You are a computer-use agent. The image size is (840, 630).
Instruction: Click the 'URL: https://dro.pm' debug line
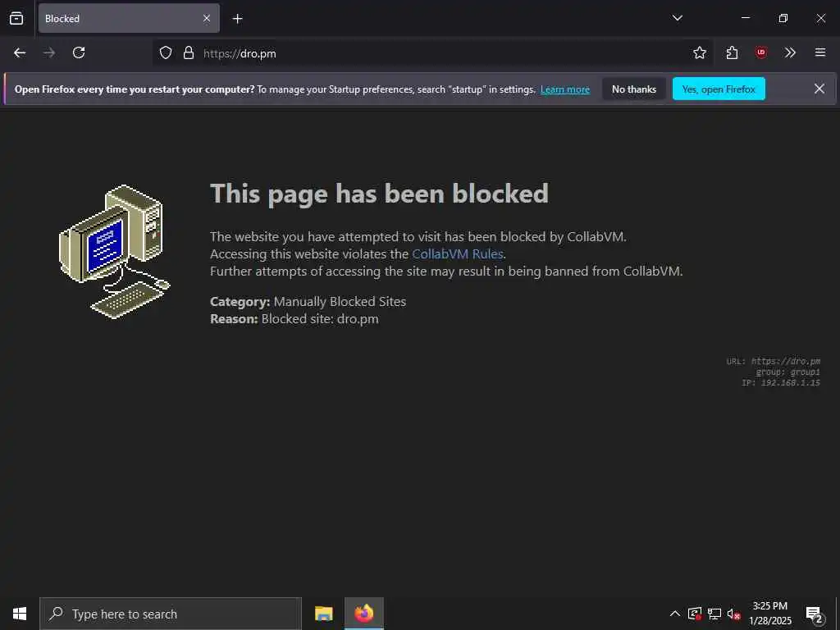tap(773, 362)
